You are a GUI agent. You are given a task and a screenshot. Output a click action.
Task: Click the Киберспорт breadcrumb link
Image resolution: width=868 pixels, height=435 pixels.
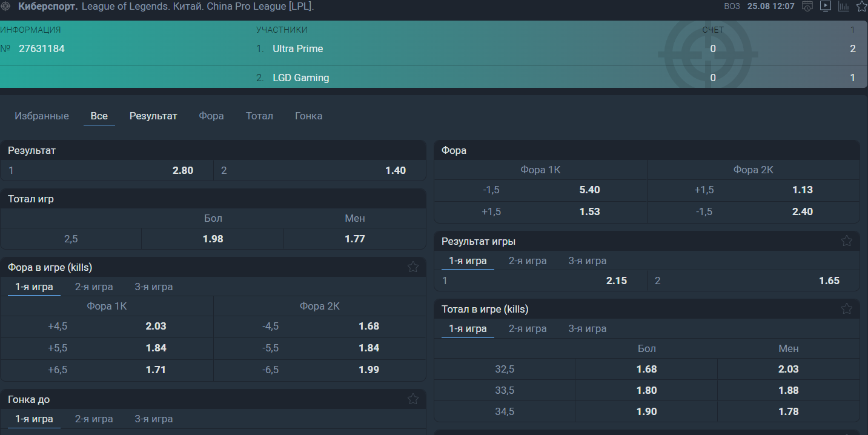(48, 7)
